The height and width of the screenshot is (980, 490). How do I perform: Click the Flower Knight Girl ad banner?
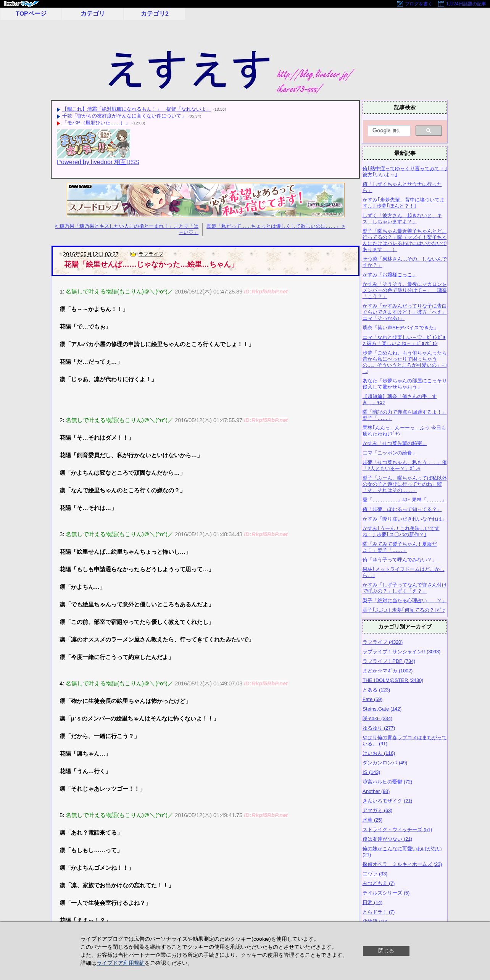coord(206,200)
